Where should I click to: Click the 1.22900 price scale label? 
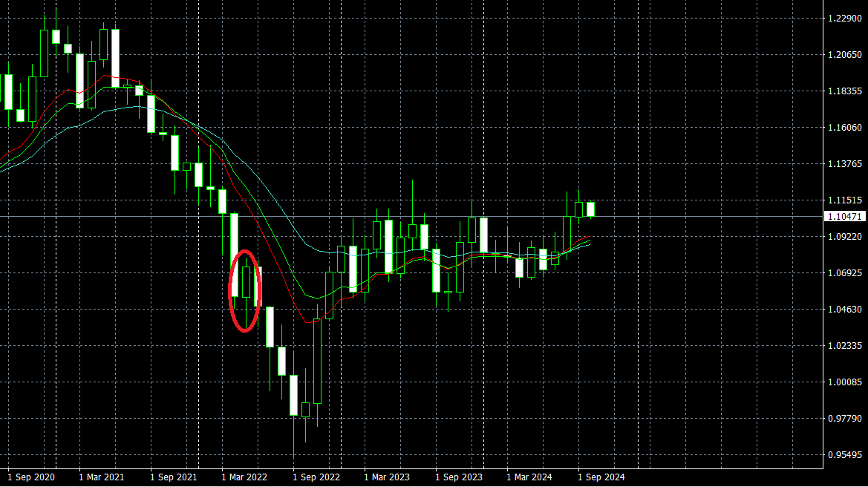[845, 19]
